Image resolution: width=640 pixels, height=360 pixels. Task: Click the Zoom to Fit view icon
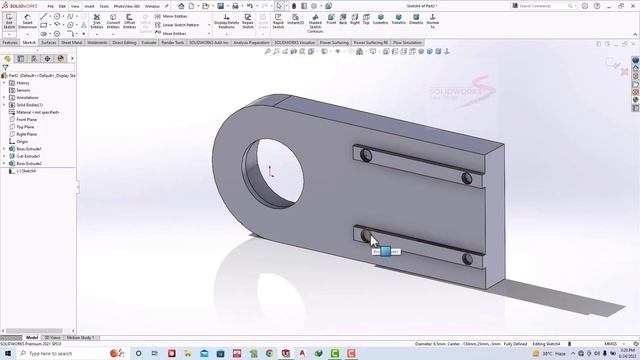pyautogui.click(x=267, y=51)
